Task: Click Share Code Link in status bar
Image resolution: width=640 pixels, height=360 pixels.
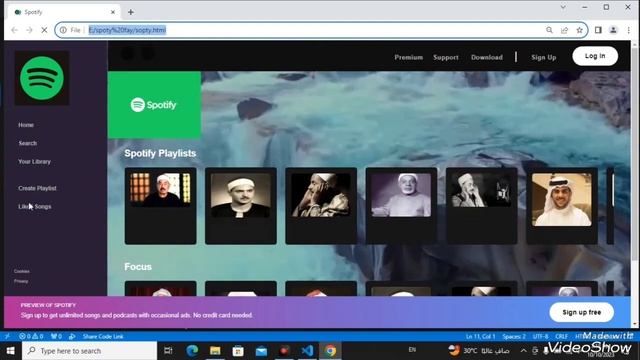Action: point(103,336)
